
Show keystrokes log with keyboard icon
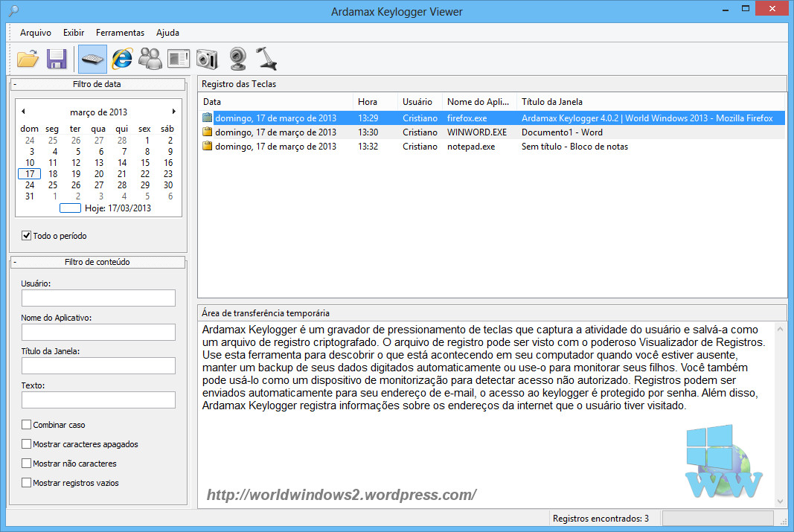pyautogui.click(x=92, y=59)
